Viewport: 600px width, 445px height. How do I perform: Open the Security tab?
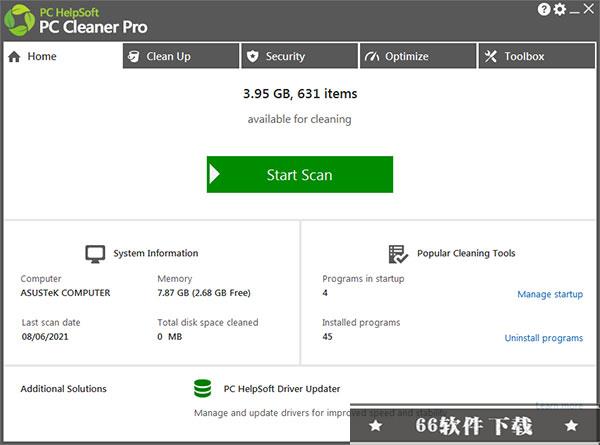coord(300,56)
